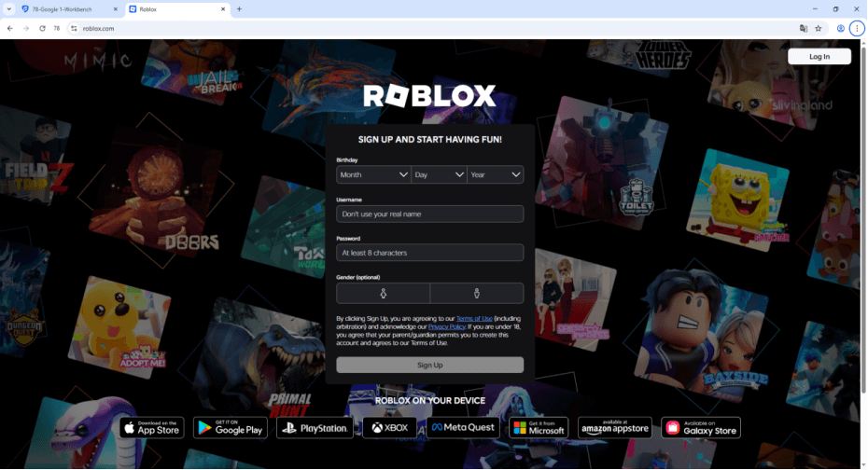The image size is (868, 470).
Task: View site information icon in address bar
Action: coord(74,28)
